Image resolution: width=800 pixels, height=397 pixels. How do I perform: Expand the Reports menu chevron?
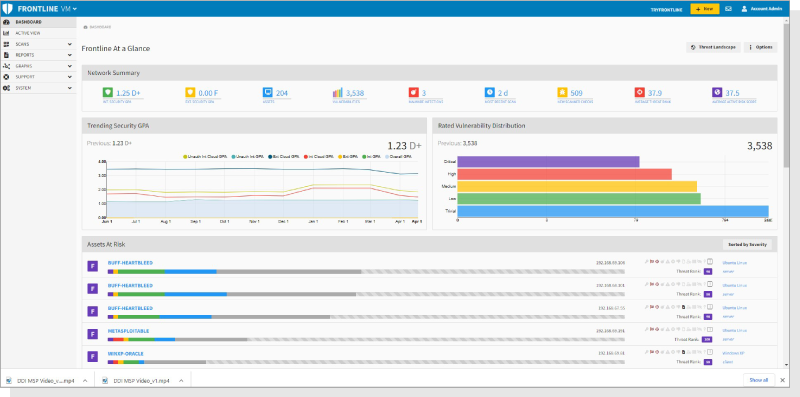[70, 55]
